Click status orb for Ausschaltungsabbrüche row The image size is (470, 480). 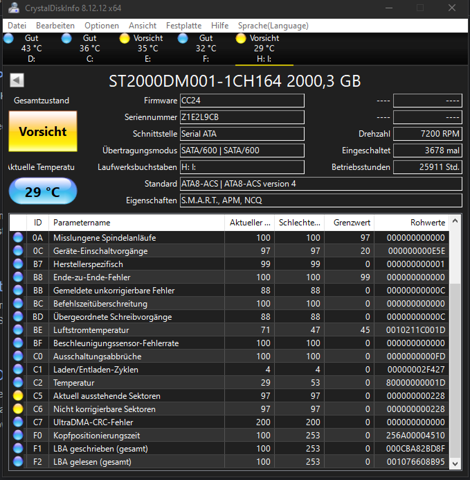[18, 356]
